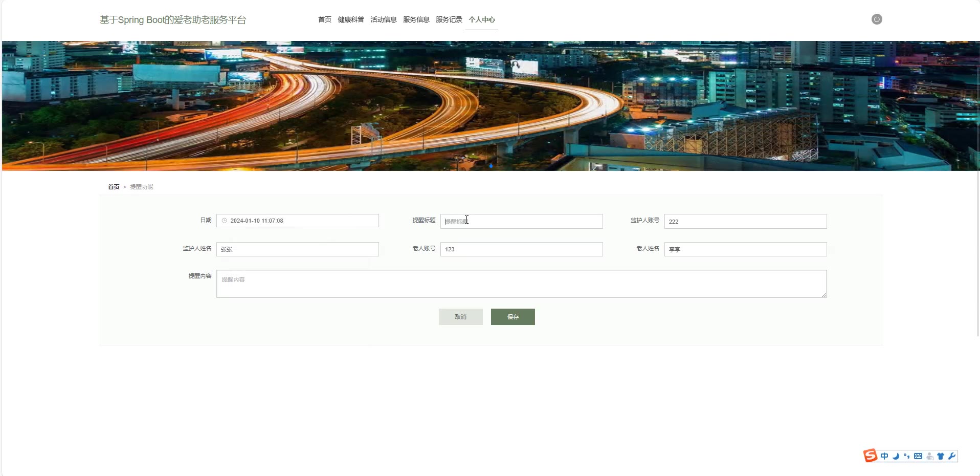Viewport: 980px width, 476px height.
Task: Click the 提醒功能 breadcrumb text
Action: [142, 187]
